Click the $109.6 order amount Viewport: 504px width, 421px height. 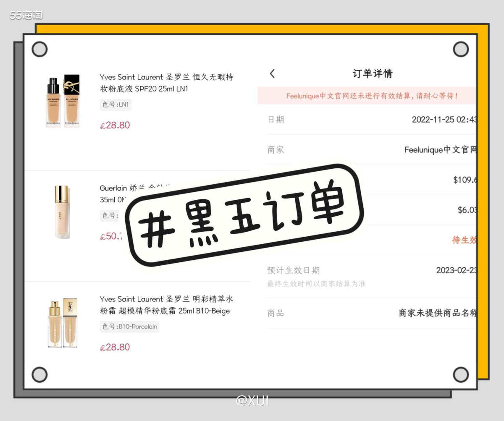tap(465, 180)
